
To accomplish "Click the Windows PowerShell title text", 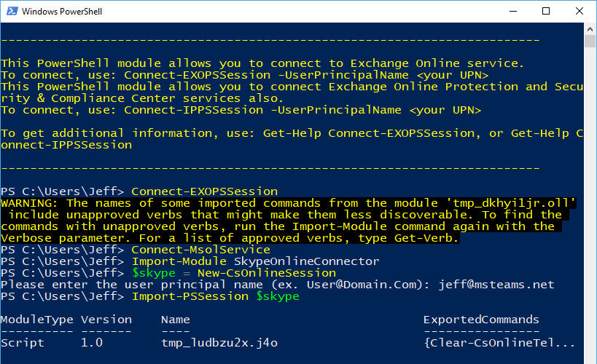I will pyautogui.click(x=62, y=12).
